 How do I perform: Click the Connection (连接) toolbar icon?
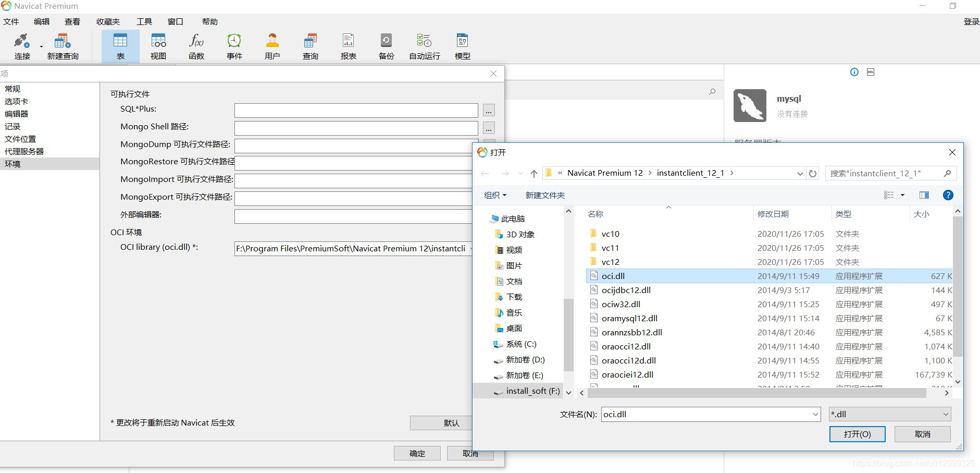tap(22, 46)
